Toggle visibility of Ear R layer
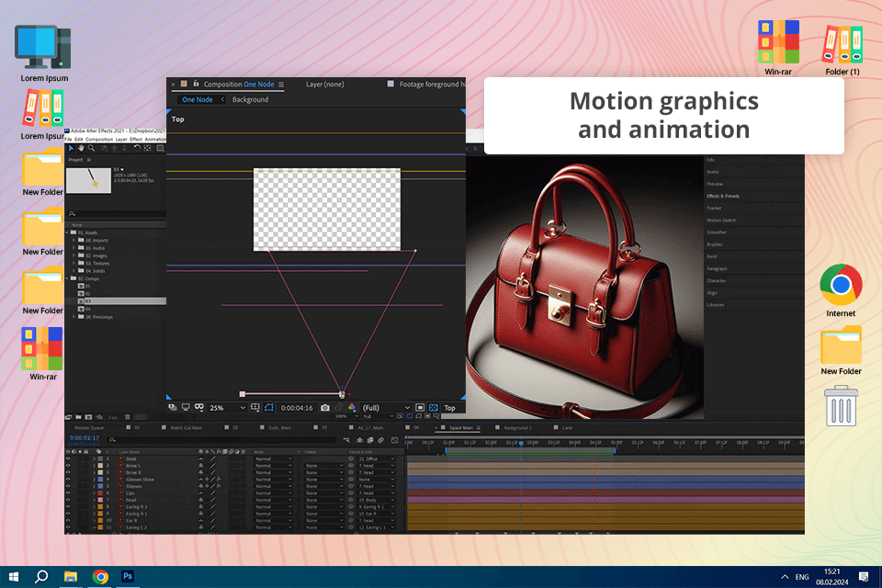This screenshot has height=588, width=882. click(x=68, y=521)
